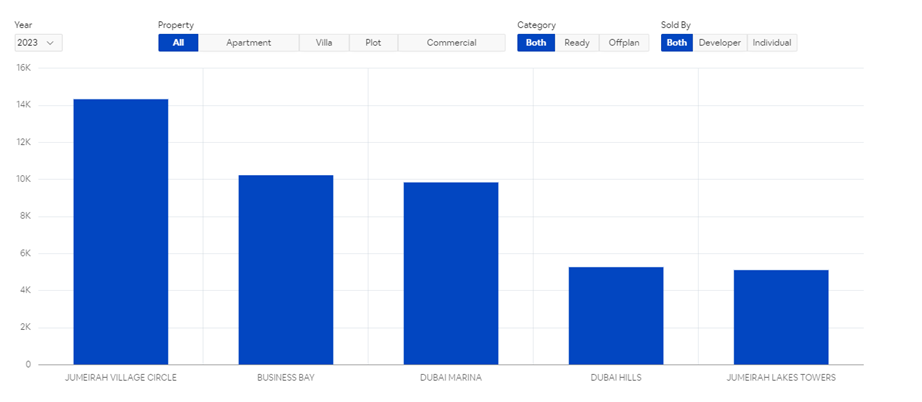Image resolution: width=922 pixels, height=402 pixels.
Task: Click the 10K y-axis value
Action: [x=24, y=179]
